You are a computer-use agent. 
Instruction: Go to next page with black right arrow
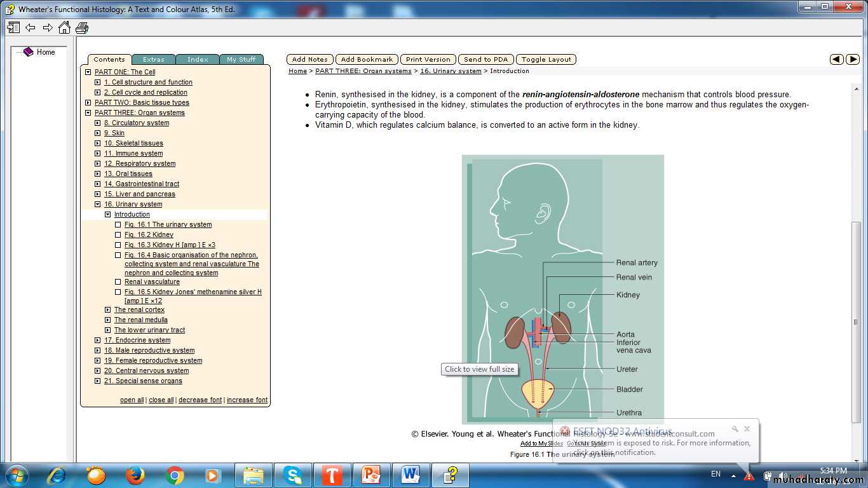[853, 59]
